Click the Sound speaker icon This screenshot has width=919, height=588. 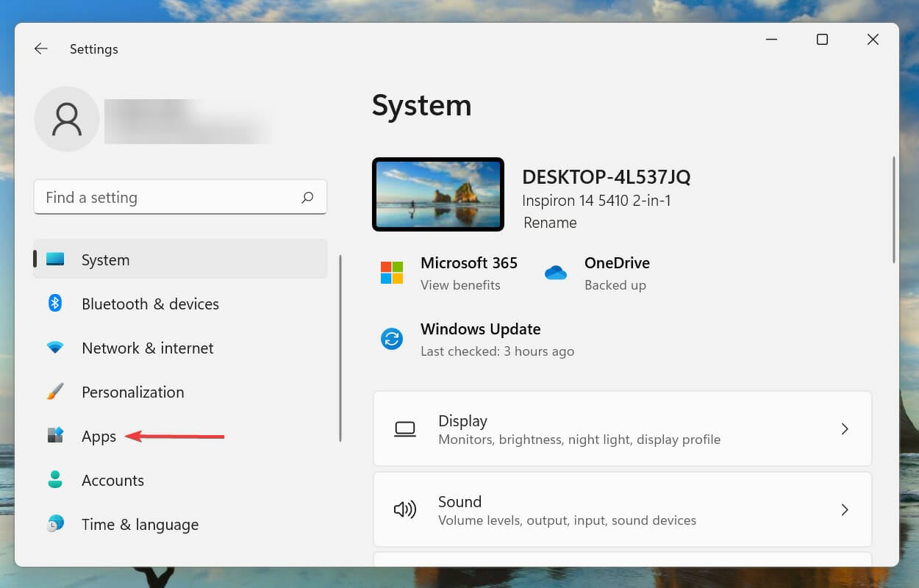pos(405,509)
